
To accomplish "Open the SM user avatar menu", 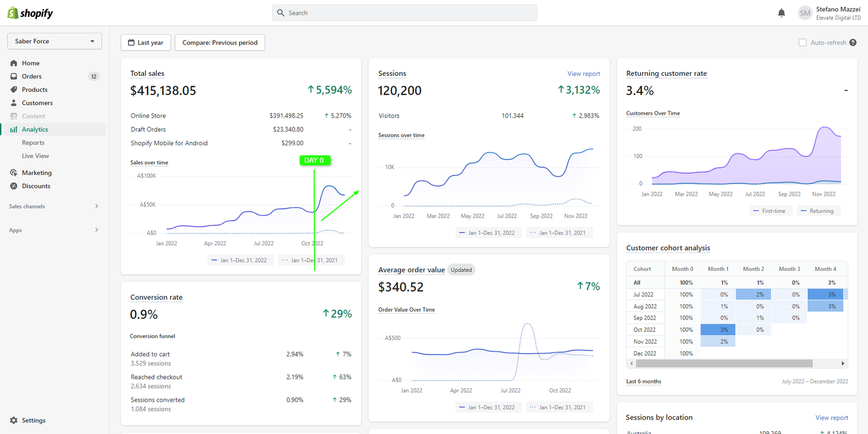I will [805, 13].
